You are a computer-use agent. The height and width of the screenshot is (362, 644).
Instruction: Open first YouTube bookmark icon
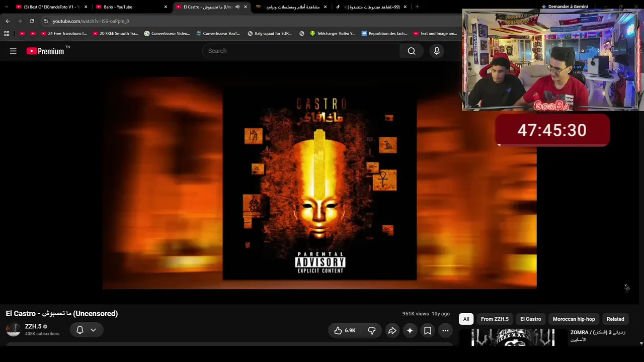(22, 34)
